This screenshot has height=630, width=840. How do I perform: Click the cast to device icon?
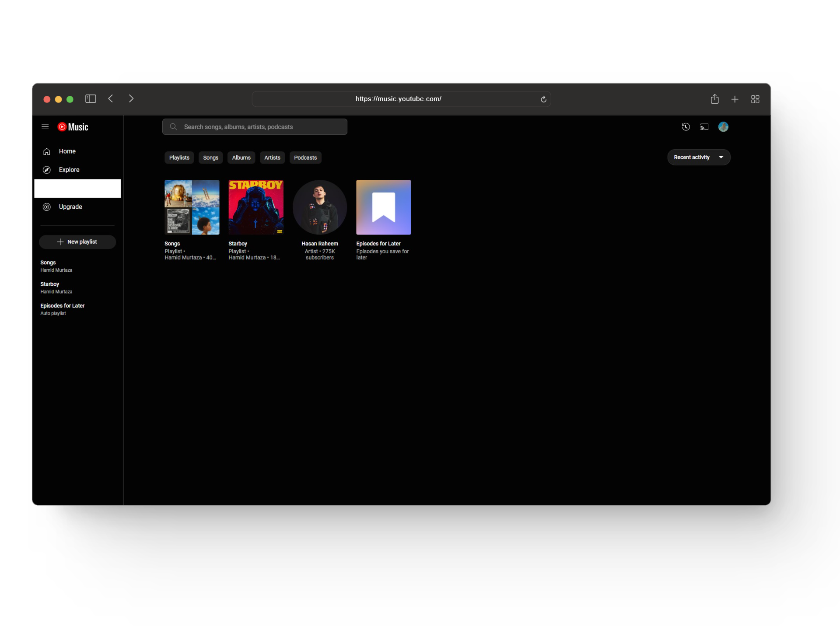point(704,127)
